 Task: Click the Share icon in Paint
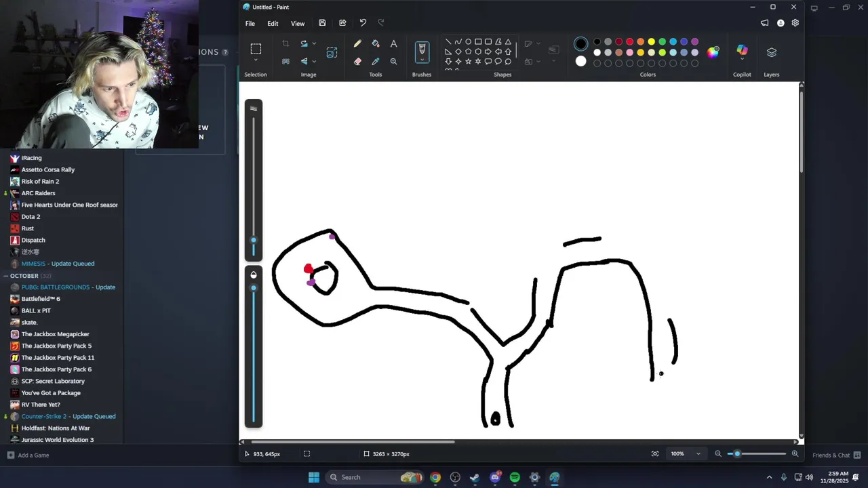pyautogui.click(x=342, y=23)
